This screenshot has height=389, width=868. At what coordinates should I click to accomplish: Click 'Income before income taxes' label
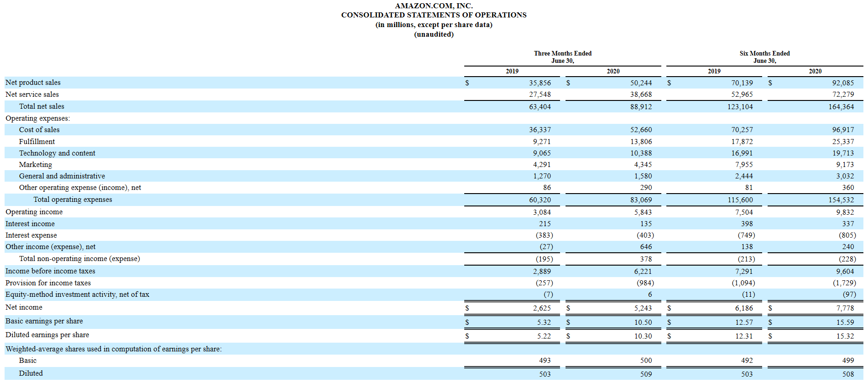[x=50, y=271]
